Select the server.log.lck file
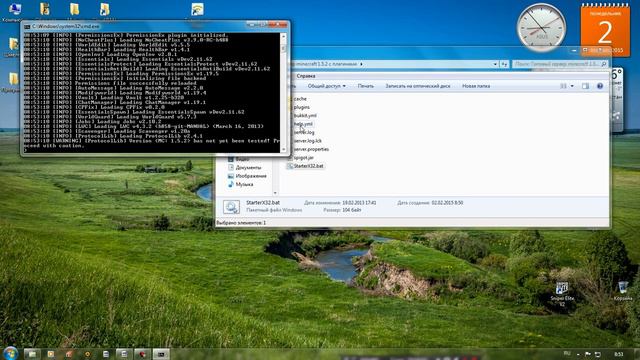640x360 pixels. [307, 141]
